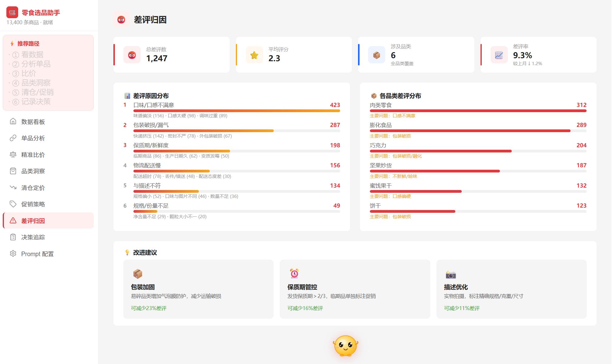The height and width of the screenshot is (364, 613).
Task: Click the house icon for 数据看板
Action: (x=13, y=122)
